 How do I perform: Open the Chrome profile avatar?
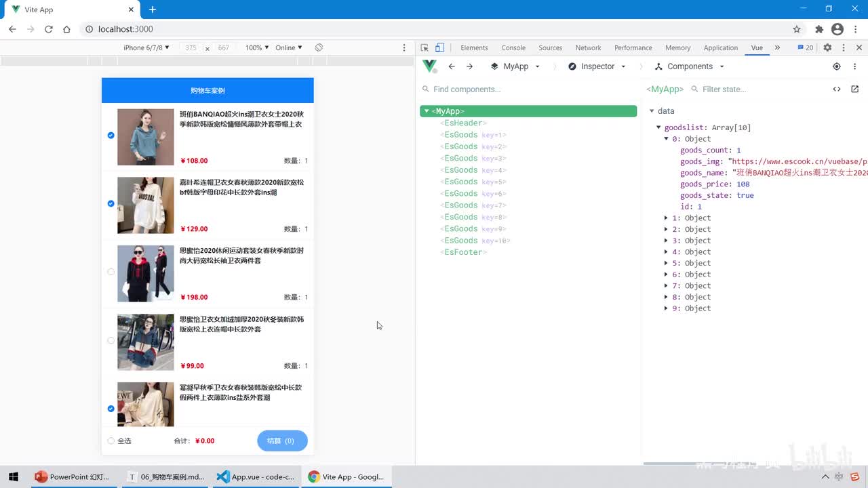coord(837,29)
